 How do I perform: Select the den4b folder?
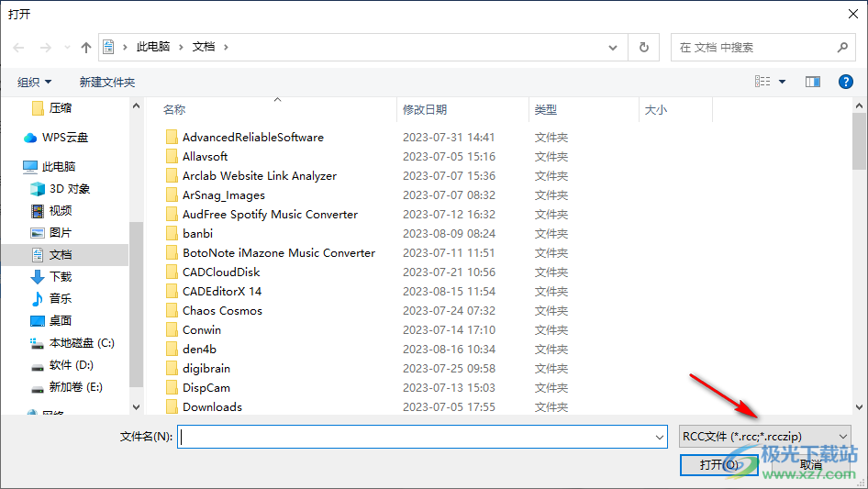(199, 350)
